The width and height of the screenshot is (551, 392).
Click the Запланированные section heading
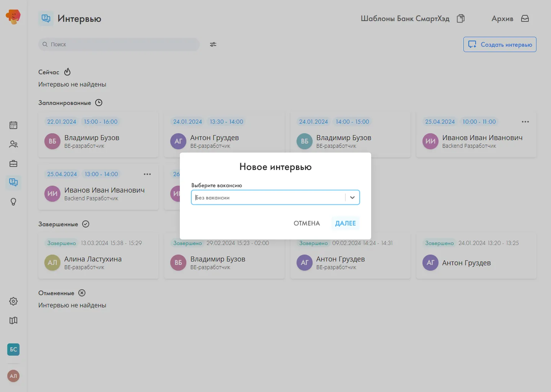click(x=65, y=103)
